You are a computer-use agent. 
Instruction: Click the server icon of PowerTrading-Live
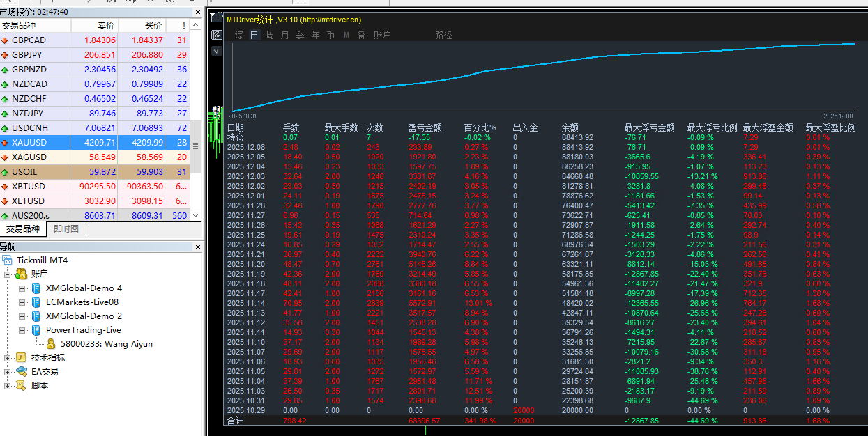tap(36, 330)
